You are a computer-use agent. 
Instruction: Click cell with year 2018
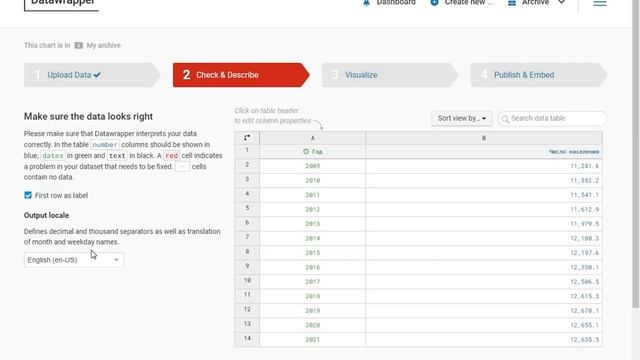point(313,296)
